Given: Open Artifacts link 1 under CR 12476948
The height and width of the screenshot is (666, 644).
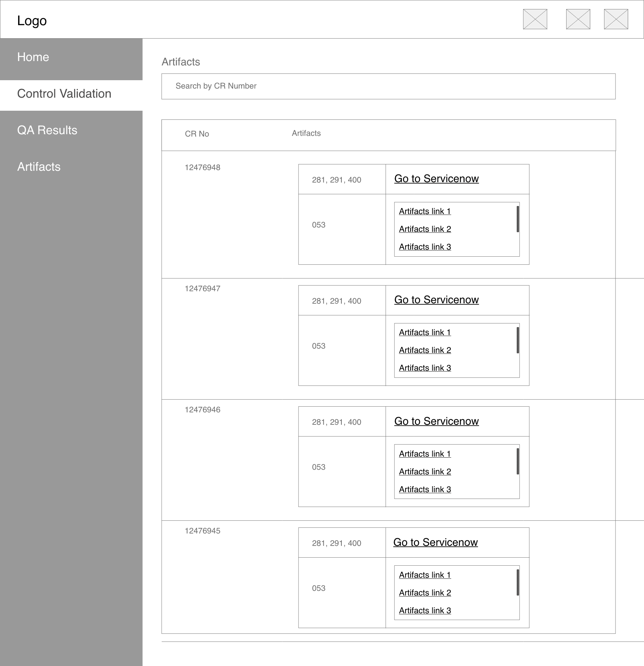Looking at the screenshot, I should coord(425,211).
